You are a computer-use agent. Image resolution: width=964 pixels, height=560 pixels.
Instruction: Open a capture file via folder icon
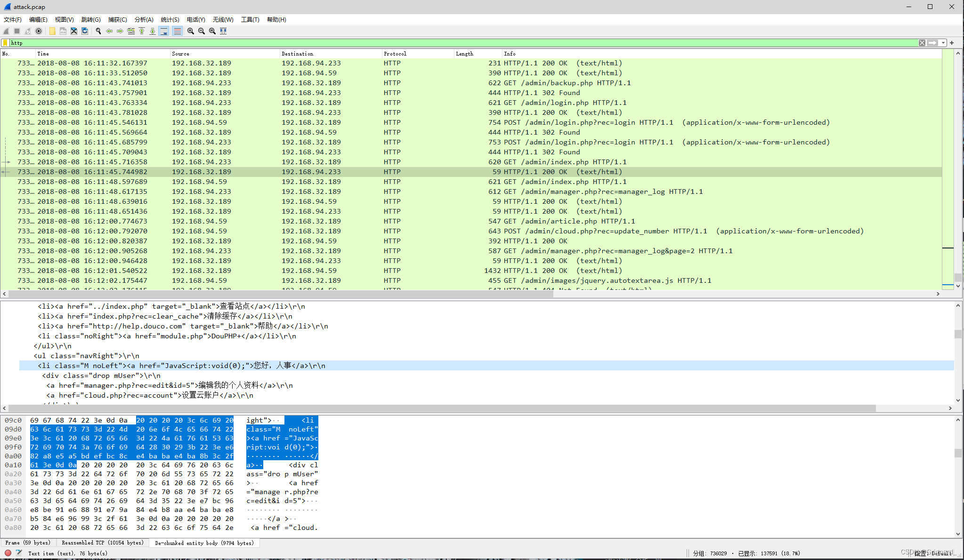[52, 31]
